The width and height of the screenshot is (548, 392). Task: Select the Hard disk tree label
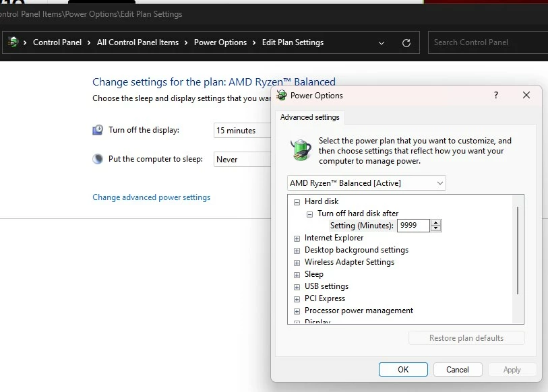point(322,201)
